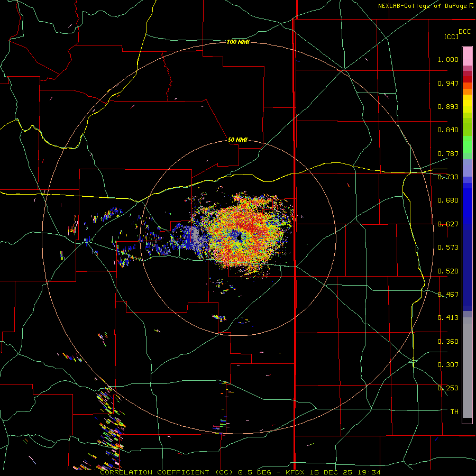Click the 0.467 scale value
Screen dimensions: 476x476
click(448, 295)
